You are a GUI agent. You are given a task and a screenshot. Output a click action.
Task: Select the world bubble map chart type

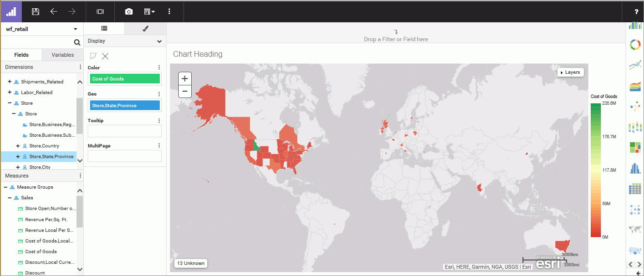(x=635, y=229)
